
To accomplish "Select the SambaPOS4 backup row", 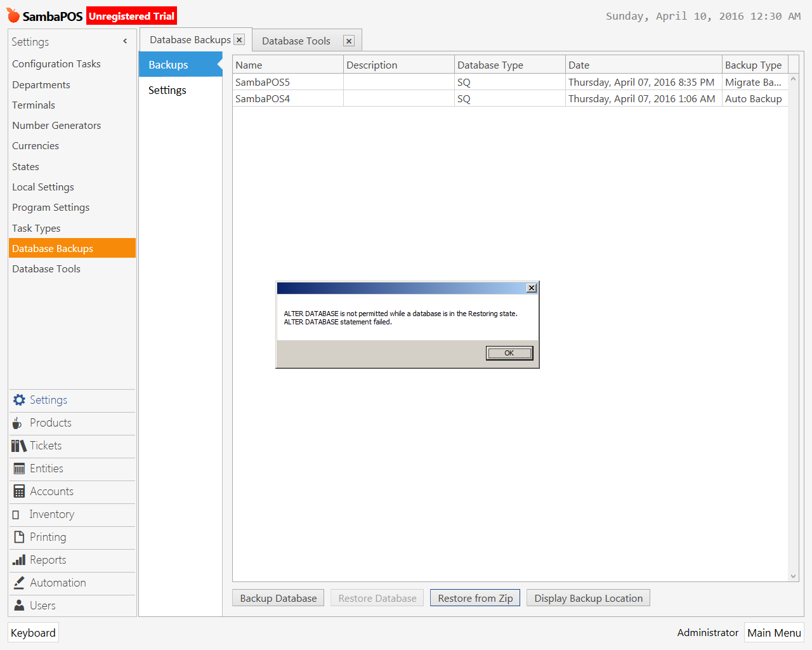I will click(287, 98).
